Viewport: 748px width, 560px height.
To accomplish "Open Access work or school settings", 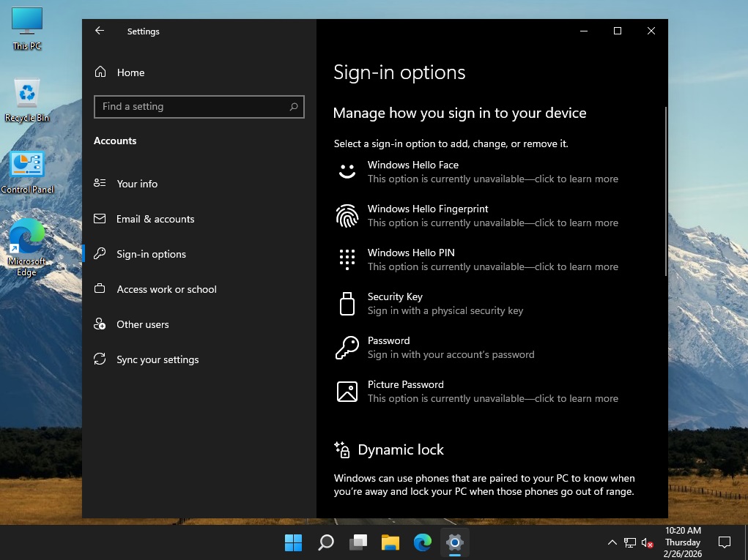I will coord(166,289).
